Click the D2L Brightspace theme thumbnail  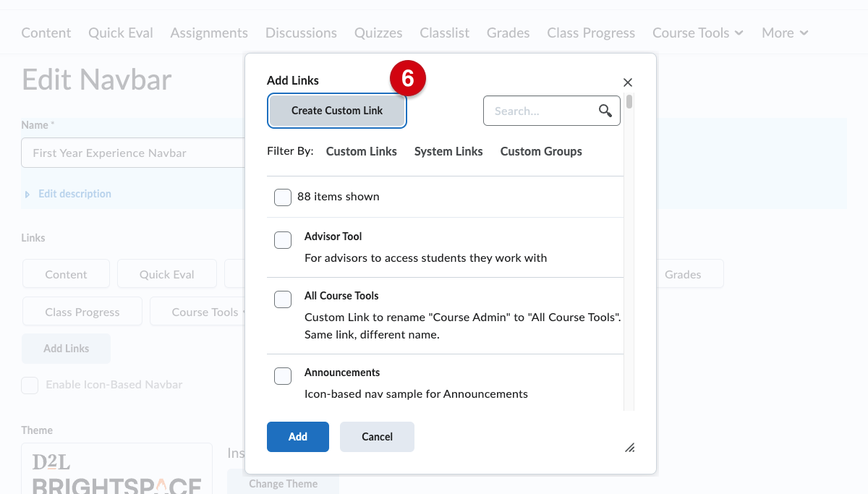(x=116, y=469)
